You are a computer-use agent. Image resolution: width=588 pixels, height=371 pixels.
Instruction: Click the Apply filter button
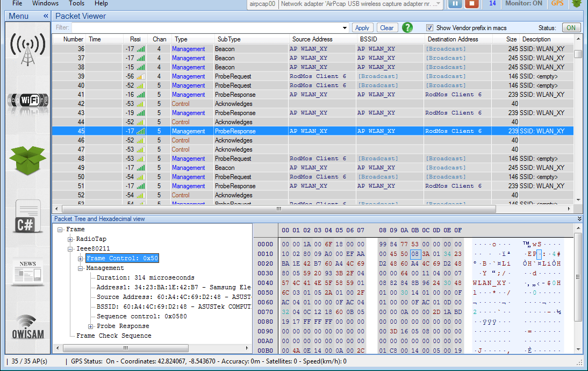click(362, 28)
